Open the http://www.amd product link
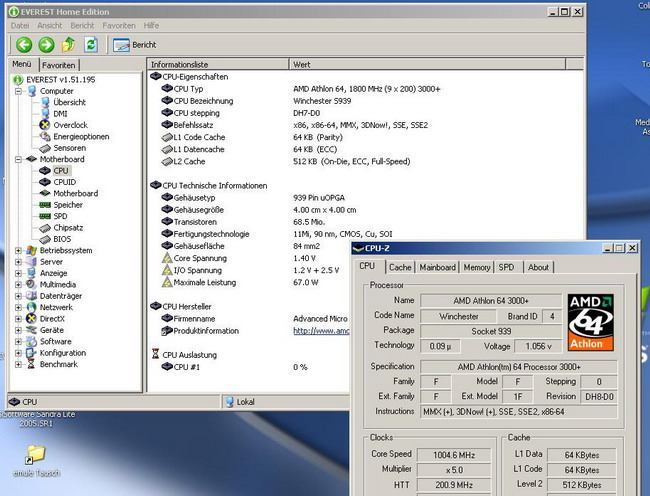 click(x=321, y=331)
